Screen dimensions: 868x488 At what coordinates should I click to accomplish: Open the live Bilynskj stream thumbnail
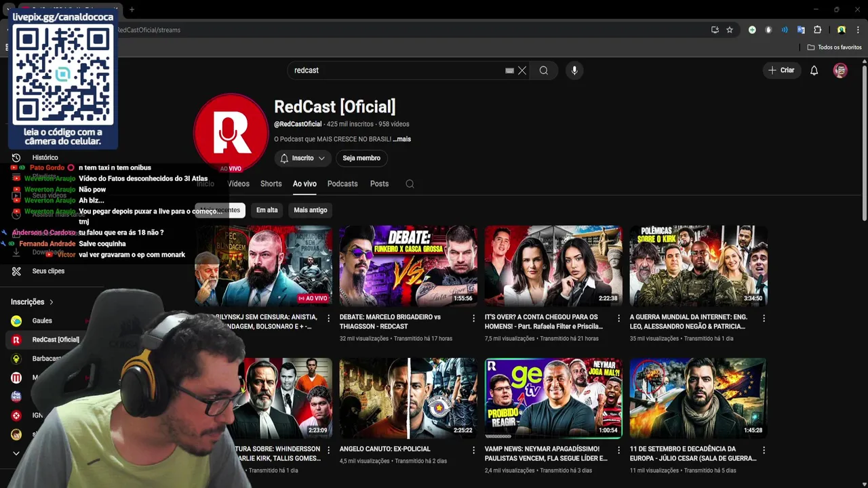point(264,266)
